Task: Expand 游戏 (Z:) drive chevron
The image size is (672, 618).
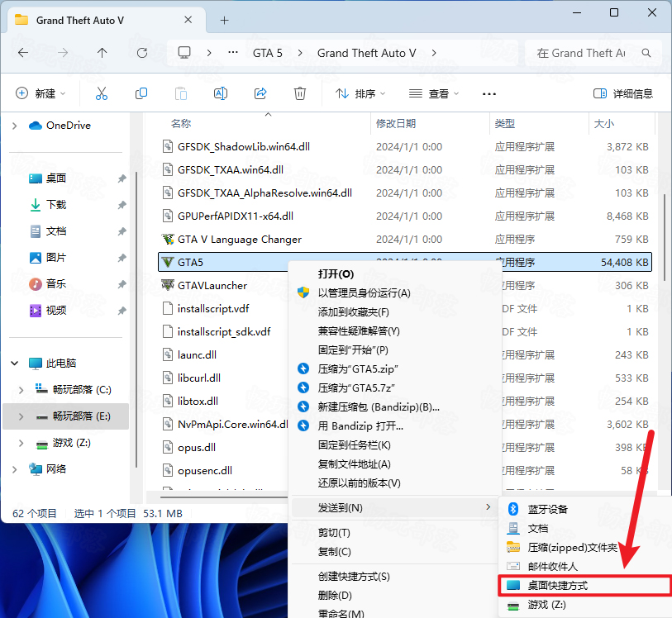Action: coord(21,443)
